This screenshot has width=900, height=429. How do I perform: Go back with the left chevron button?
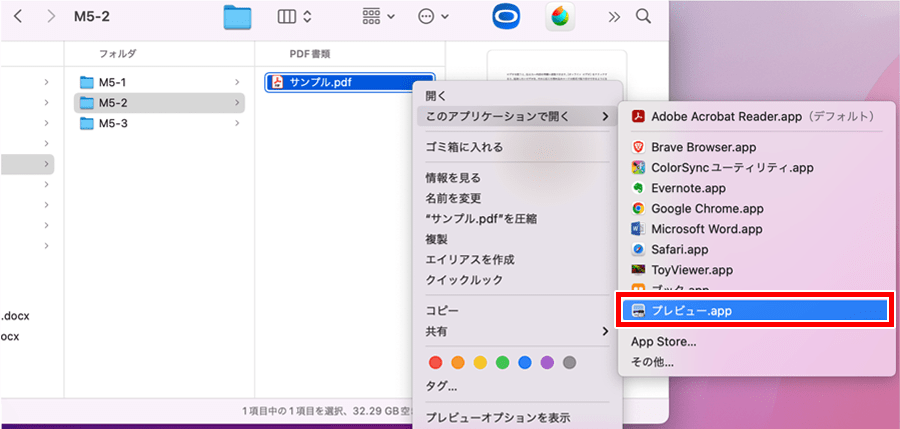click(x=18, y=17)
